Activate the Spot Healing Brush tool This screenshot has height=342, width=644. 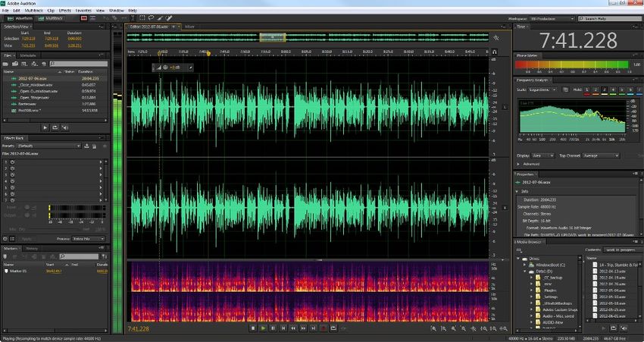(169, 18)
